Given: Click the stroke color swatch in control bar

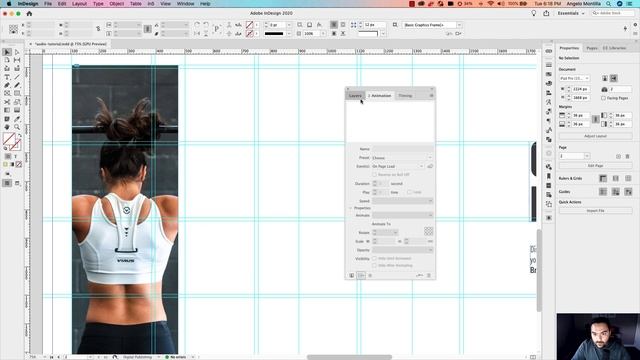Looking at the screenshot, I should pyautogui.click(x=249, y=33).
